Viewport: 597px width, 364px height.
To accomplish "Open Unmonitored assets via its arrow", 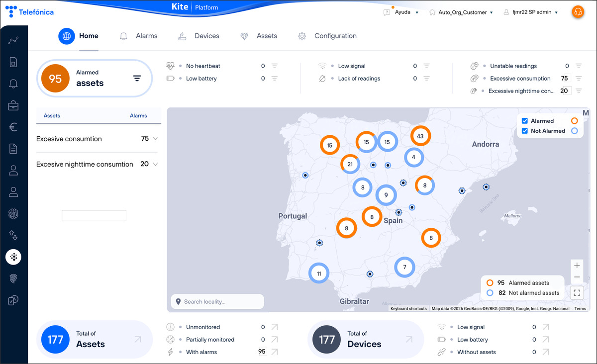I will tap(275, 327).
